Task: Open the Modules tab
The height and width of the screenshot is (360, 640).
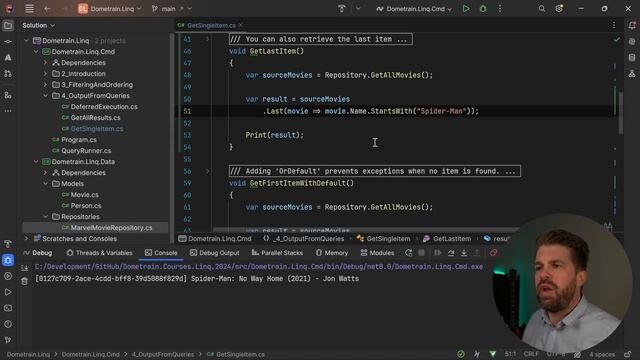Action: 377,253
